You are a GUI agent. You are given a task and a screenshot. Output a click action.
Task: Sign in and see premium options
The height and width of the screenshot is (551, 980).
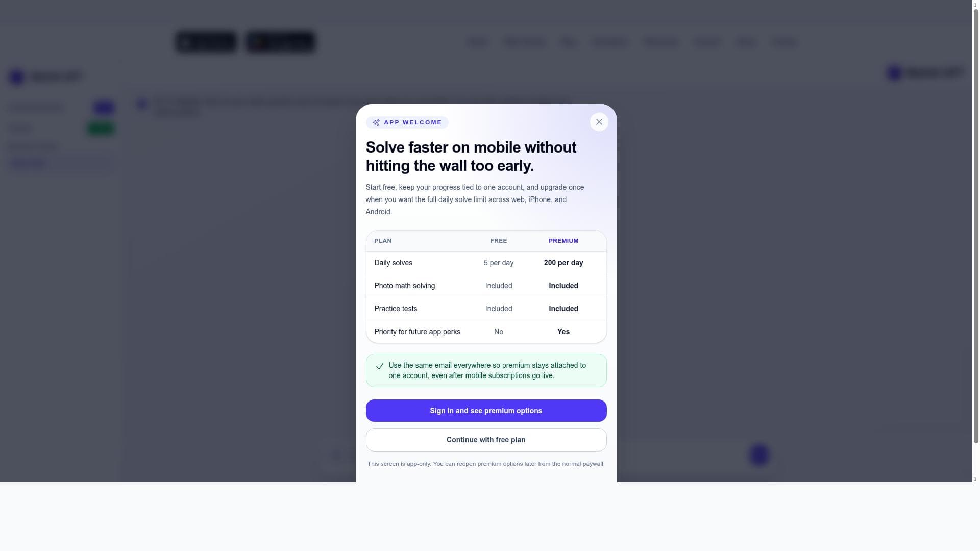coord(486,411)
